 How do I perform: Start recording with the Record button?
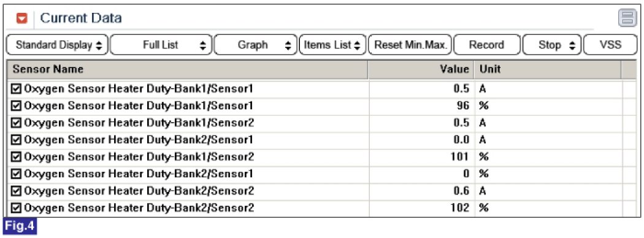coord(487,45)
